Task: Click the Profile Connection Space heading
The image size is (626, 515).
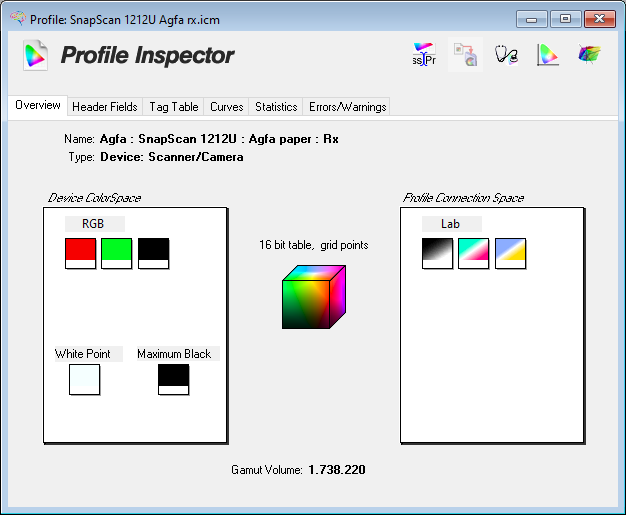Action: pyautogui.click(x=463, y=198)
